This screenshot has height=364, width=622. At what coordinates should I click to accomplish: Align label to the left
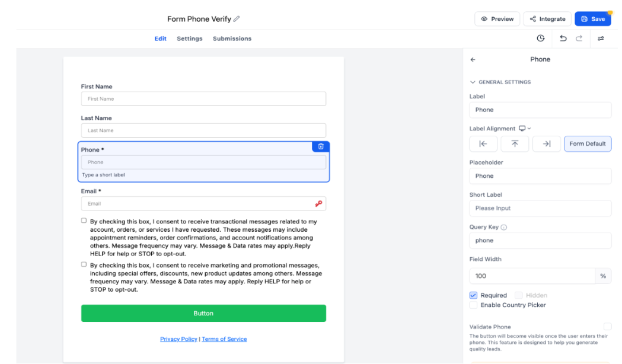pos(483,143)
